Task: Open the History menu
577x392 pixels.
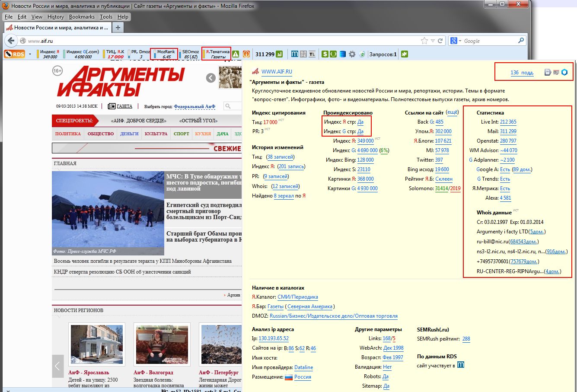Action: [x=56, y=17]
